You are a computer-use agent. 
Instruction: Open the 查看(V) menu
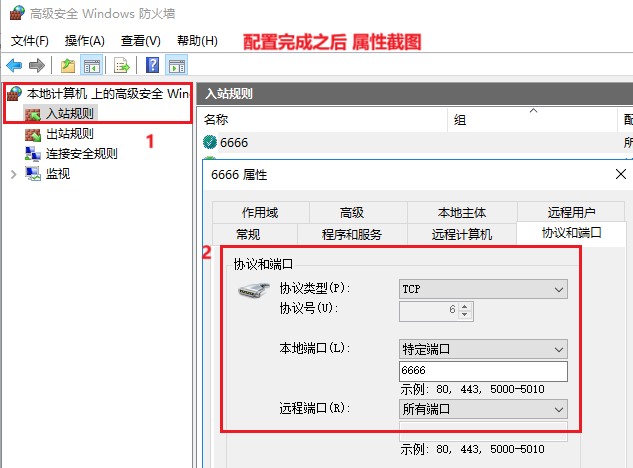pyautogui.click(x=140, y=40)
